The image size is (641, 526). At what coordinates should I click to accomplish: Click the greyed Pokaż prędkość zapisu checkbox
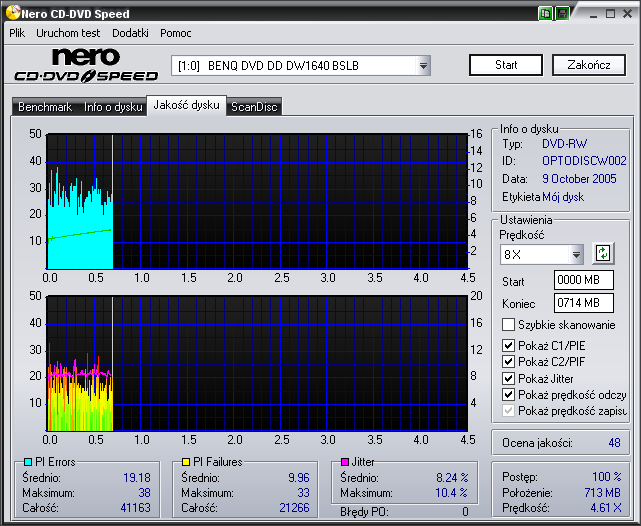pyautogui.click(x=508, y=411)
